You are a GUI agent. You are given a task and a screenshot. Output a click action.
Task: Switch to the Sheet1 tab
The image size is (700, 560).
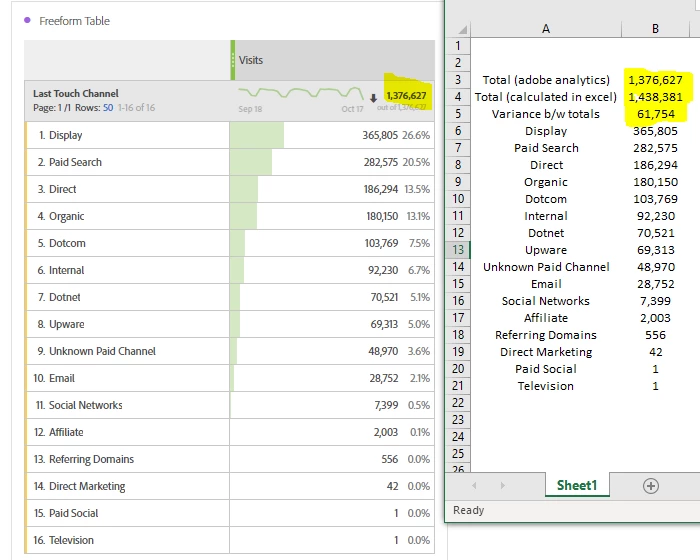pyautogui.click(x=576, y=485)
